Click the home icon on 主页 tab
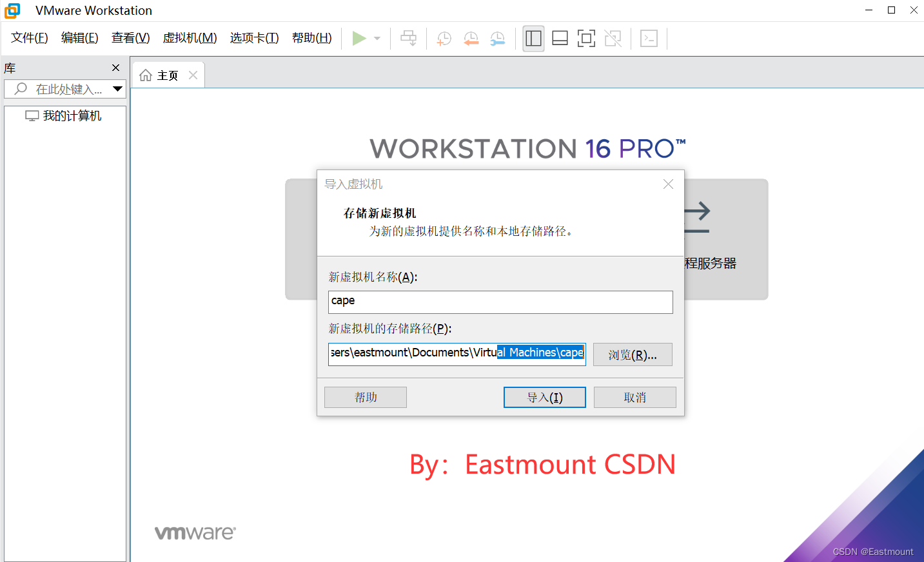The image size is (924, 562). pyautogui.click(x=146, y=75)
